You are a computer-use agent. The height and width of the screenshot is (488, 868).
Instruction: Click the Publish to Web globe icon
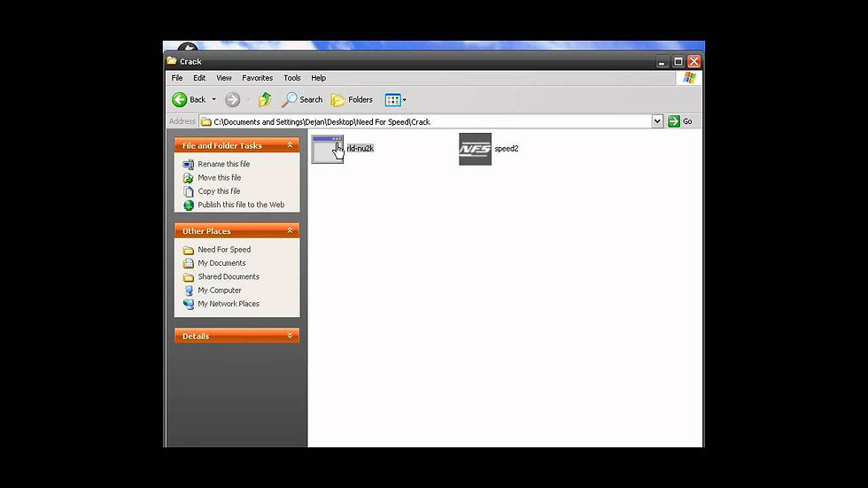(x=189, y=205)
